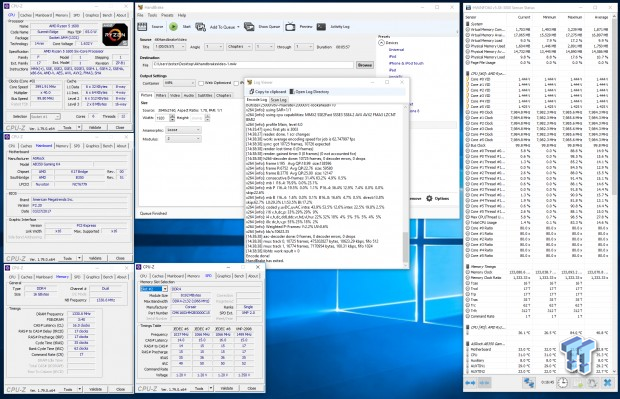
Task: Open the Presets menu in HandBrake
Action: tap(167, 15)
